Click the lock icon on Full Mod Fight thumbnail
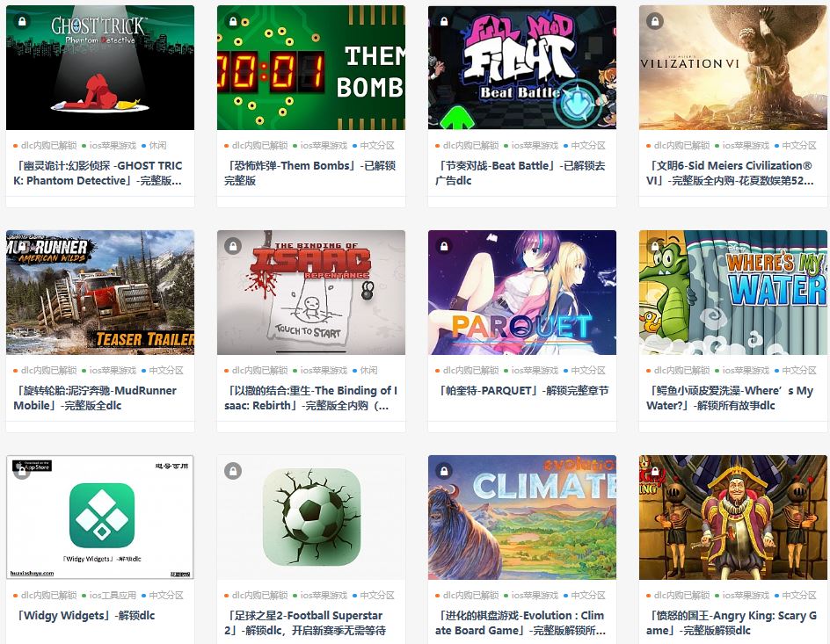The width and height of the screenshot is (830, 644). click(x=444, y=21)
